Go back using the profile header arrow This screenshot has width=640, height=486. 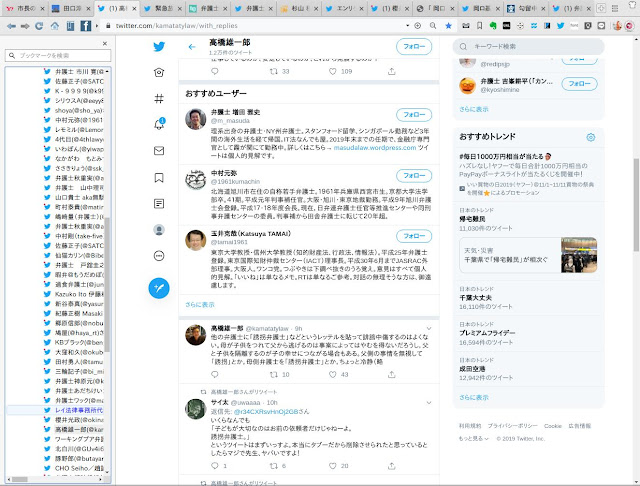coord(192,47)
